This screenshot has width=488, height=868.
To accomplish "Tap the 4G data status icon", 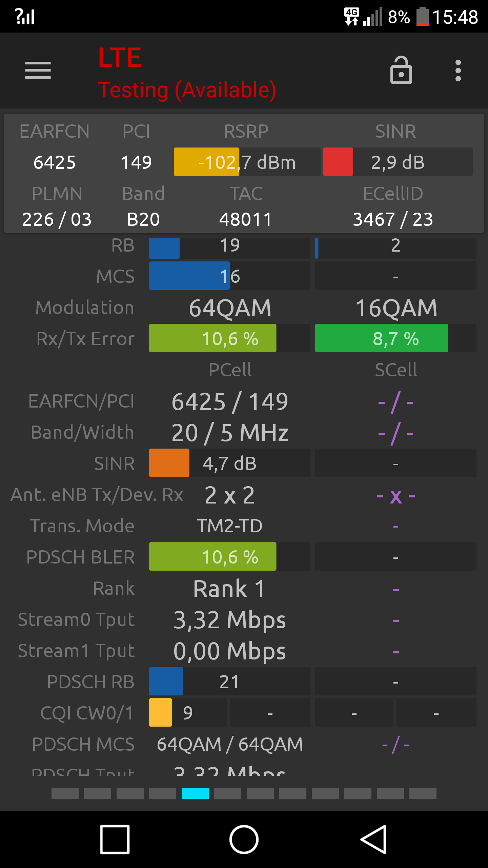I will tap(352, 17).
